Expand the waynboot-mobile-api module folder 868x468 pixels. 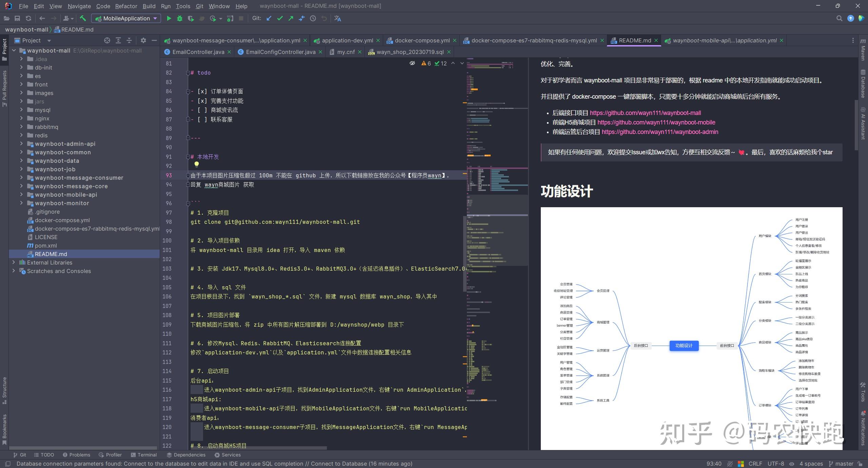pos(21,194)
